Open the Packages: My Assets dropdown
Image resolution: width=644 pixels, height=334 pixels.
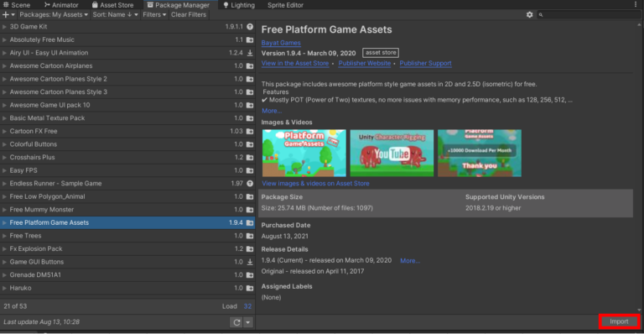click(x=54, y=14)
